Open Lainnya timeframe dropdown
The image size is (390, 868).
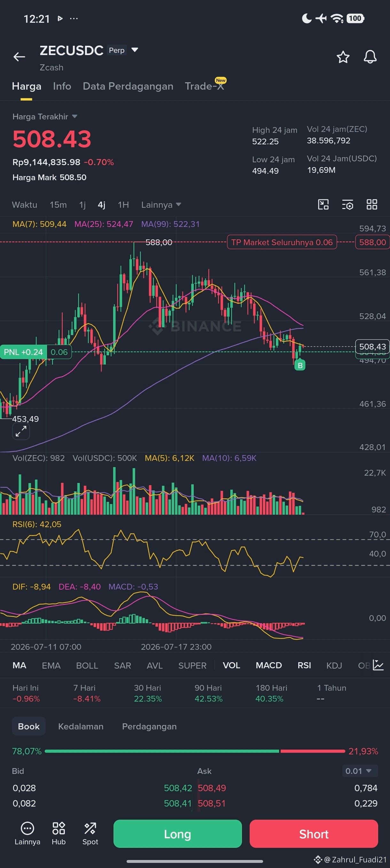(x=161, y=205)
